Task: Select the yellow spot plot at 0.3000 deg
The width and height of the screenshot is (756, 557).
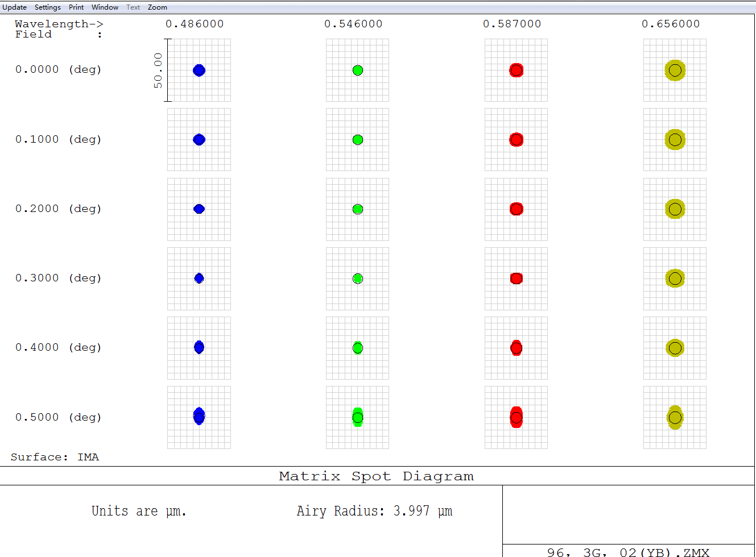Action: coord(675,278)
